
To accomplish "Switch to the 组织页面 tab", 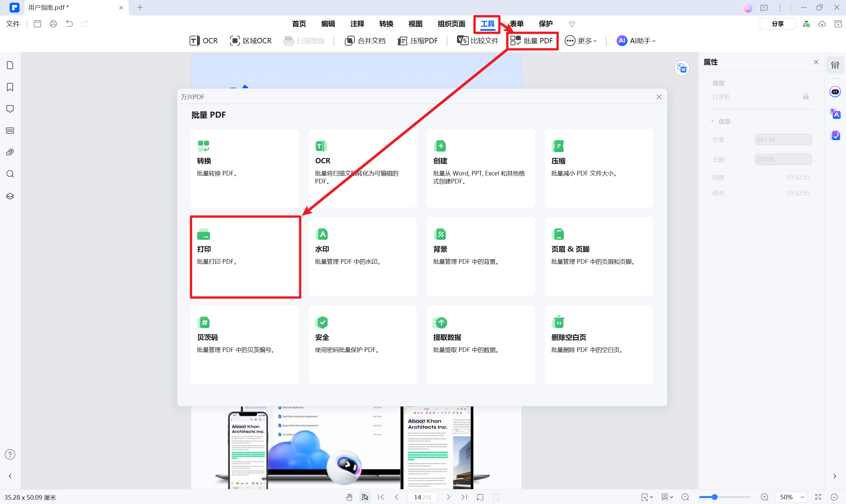I will (451, 24).
